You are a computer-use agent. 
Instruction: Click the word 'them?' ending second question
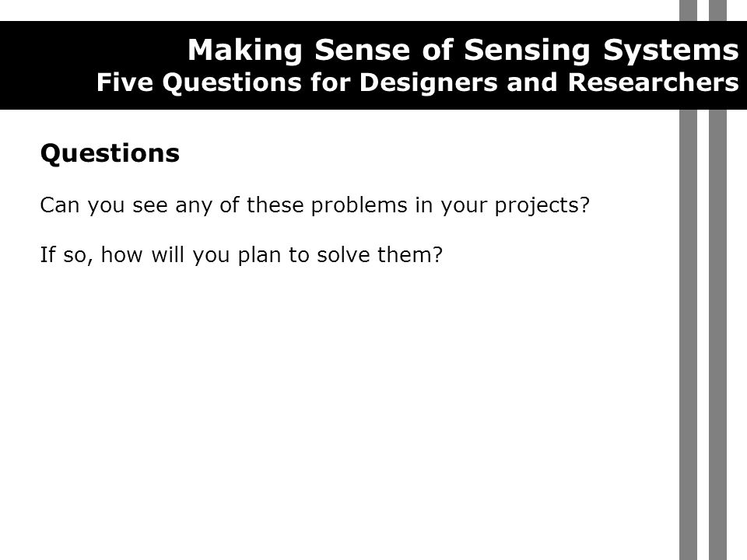pyautogui.click(x=410, y=255)
